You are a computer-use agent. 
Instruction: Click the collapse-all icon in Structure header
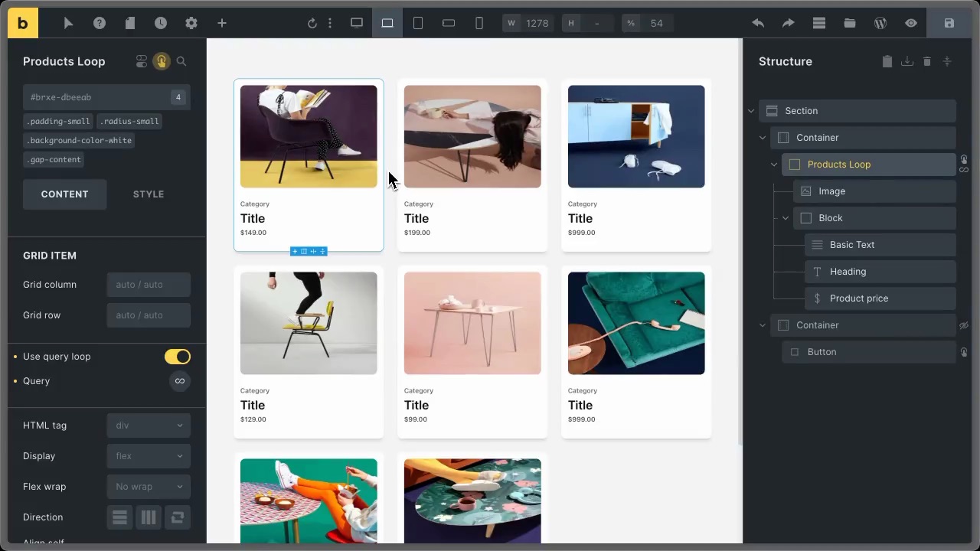947,61
